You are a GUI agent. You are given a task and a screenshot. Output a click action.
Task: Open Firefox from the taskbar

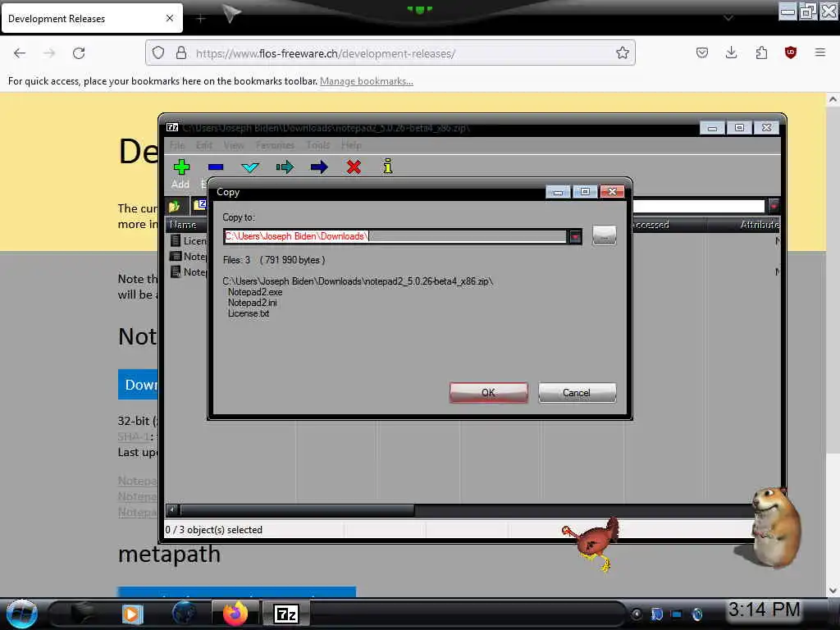click(235, 614)
